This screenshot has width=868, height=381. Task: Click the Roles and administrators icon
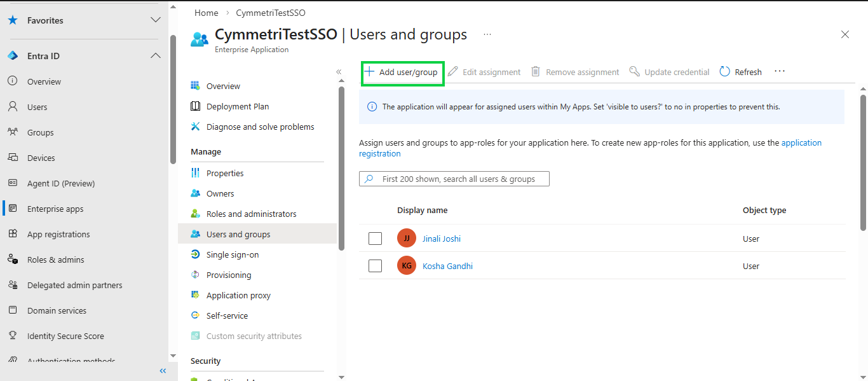coord(195,214)
